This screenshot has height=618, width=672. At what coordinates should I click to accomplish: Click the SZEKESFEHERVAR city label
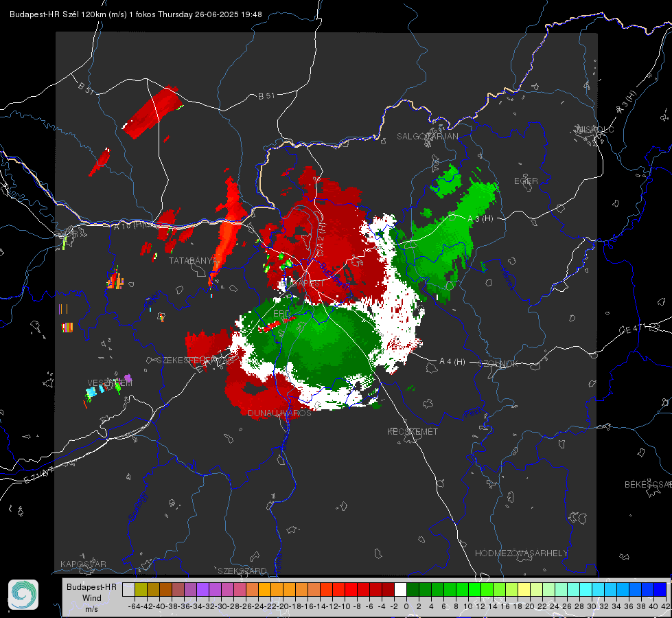point(195,360)
